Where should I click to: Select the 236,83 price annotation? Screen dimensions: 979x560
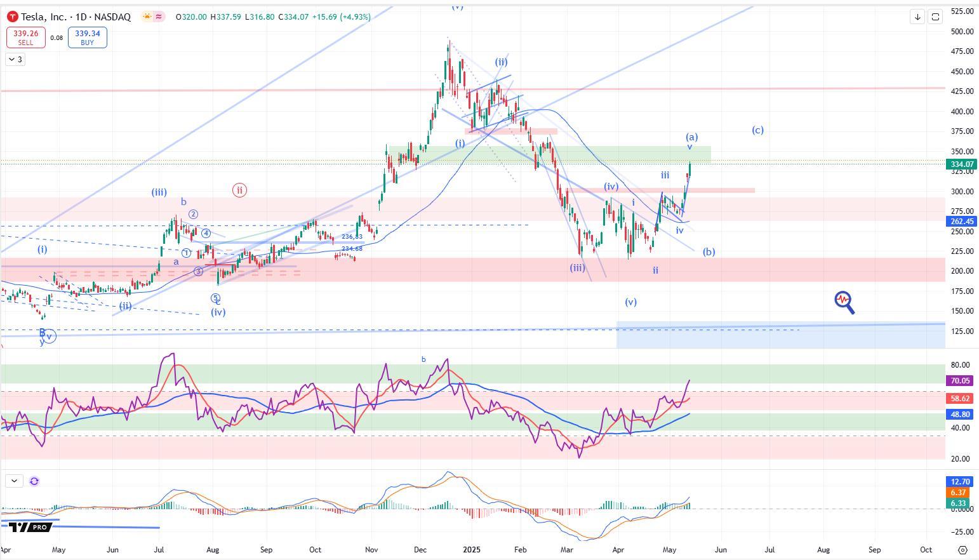coord(352,237)
